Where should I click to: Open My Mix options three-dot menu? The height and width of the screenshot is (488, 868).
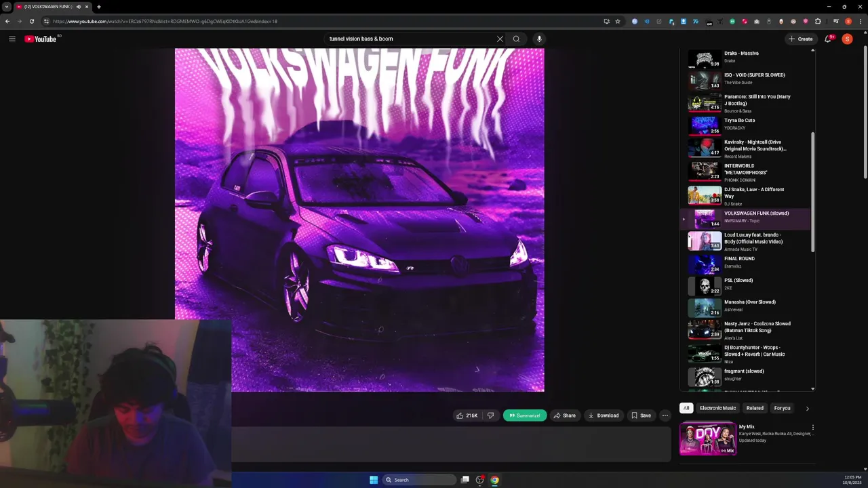(812, 428)
